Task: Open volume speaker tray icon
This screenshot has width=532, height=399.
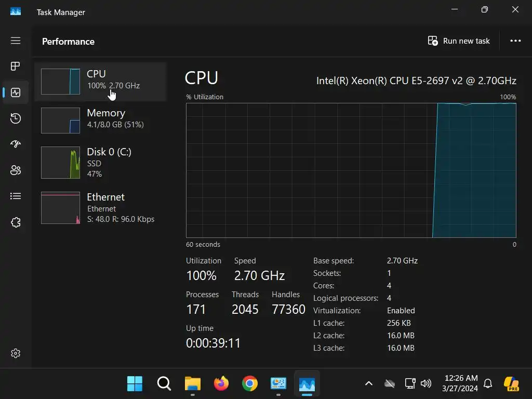Action: coord(426,384)
